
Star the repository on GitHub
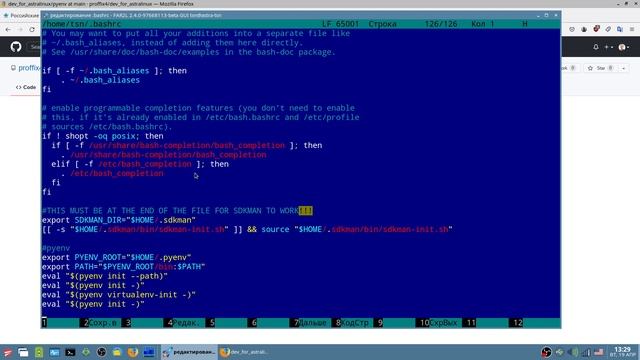(601, 68)
